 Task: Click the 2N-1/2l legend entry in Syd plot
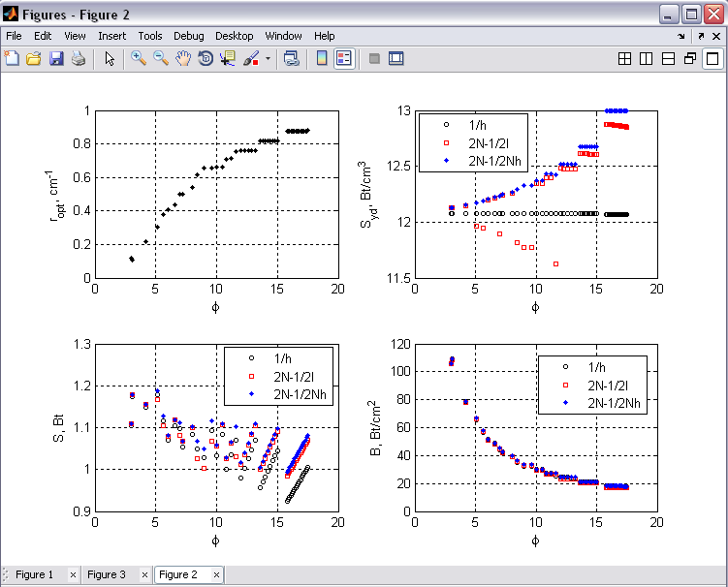click(x=489, y=143)
